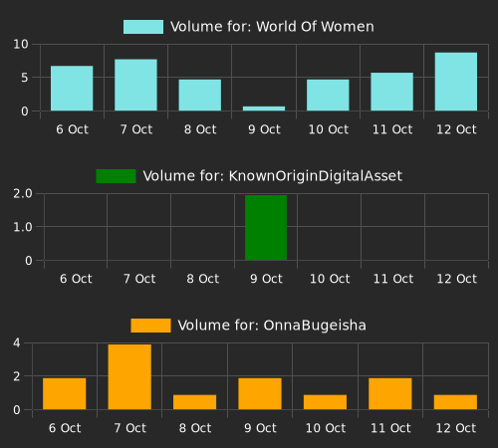Click the '5' y-axis value on top chart
The height and width of the screenshot is (448, 498).
coord(25,78)
